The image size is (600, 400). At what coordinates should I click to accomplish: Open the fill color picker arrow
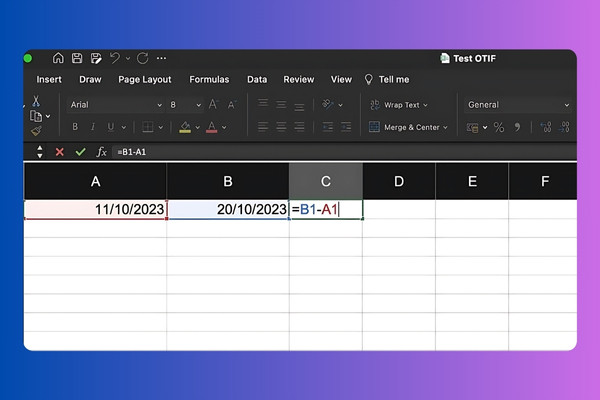coord(198,127)
